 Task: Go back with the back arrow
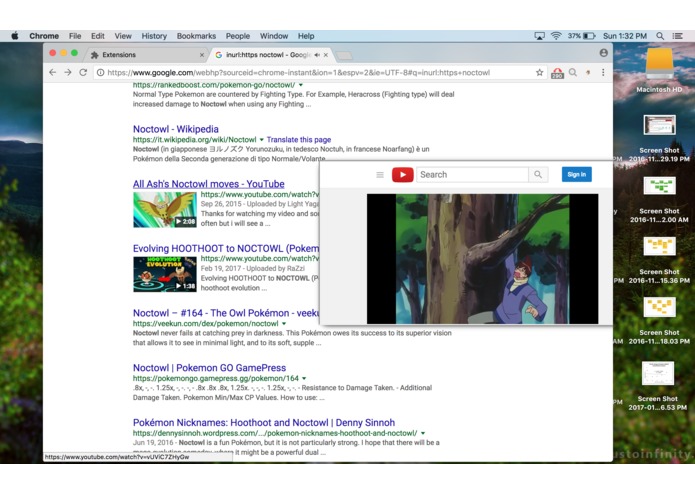pos(53,72)
